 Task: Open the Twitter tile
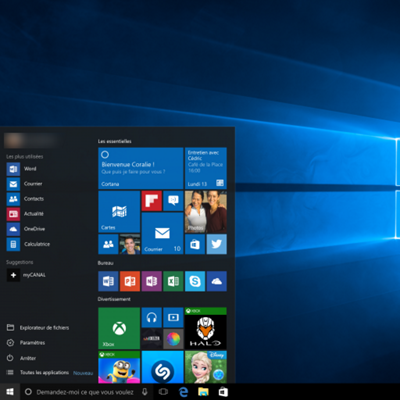tap(217, 244)
